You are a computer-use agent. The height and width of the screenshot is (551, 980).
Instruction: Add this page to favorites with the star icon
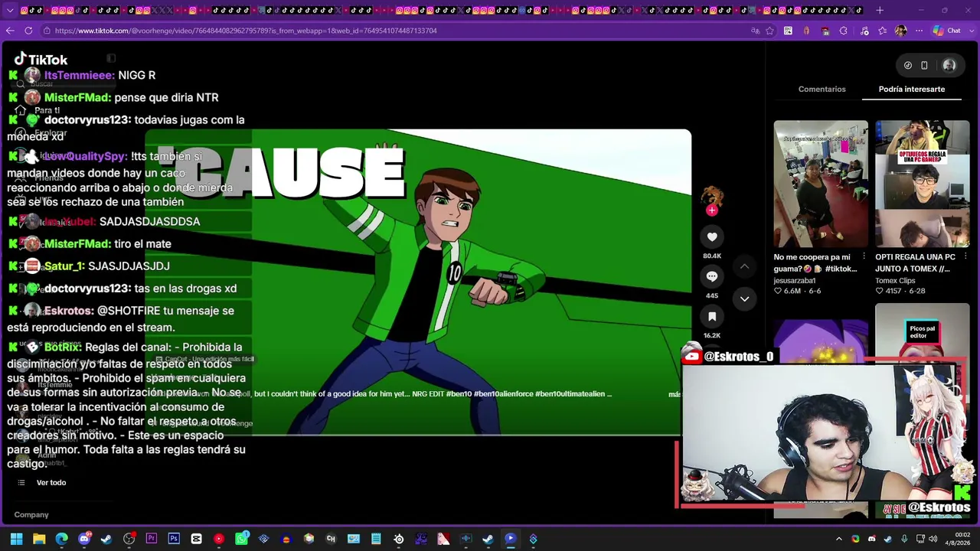(x=769, y=31)
